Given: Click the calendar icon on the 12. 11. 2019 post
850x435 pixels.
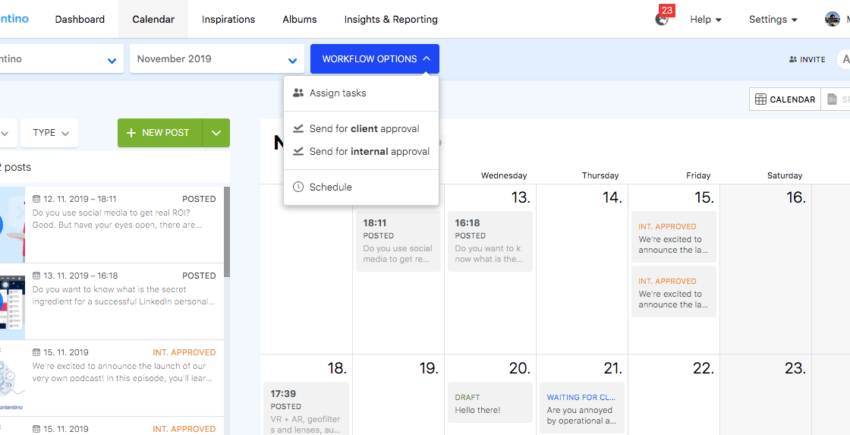Looking at the screenshot, I should coord(36,199).
